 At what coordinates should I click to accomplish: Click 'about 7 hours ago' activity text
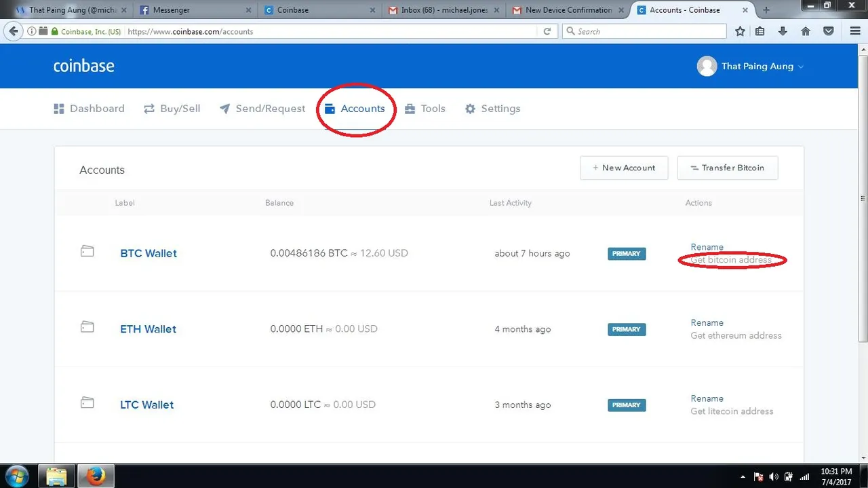click(x=532, y=254)
